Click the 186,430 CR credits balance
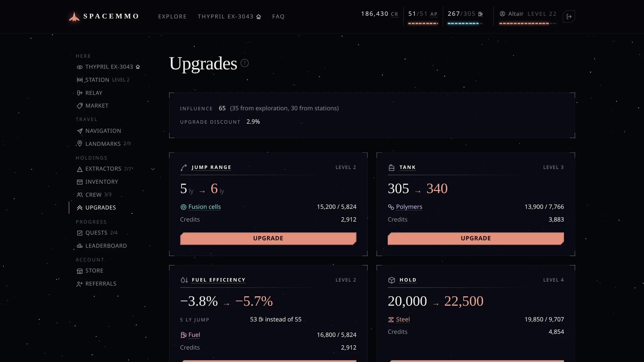 [x=380, y=14]
